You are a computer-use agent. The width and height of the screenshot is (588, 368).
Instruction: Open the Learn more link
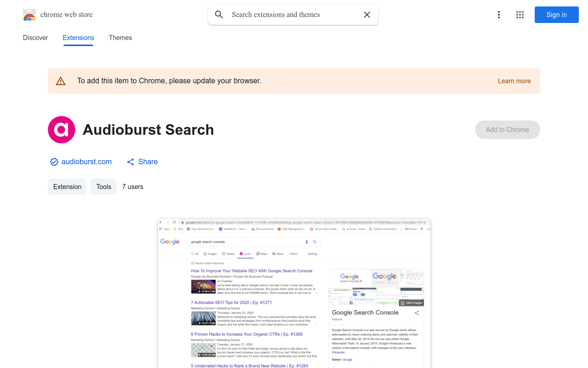pos(514,81)
